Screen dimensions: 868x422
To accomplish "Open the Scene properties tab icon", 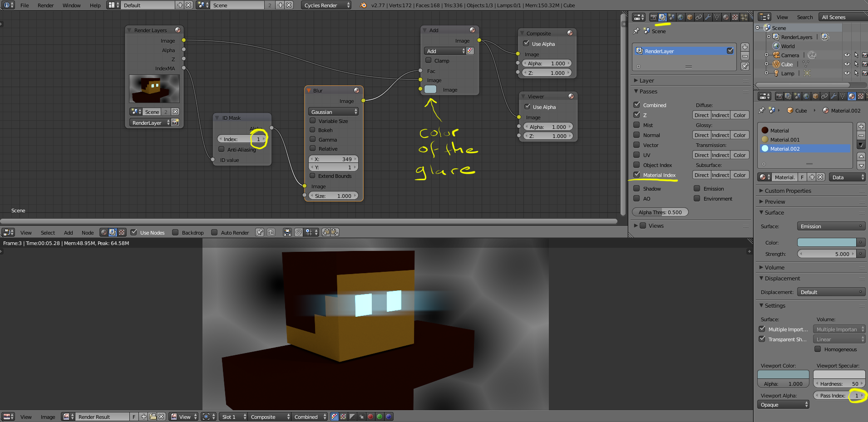I will pyautogui.click(x=671, y=17).
